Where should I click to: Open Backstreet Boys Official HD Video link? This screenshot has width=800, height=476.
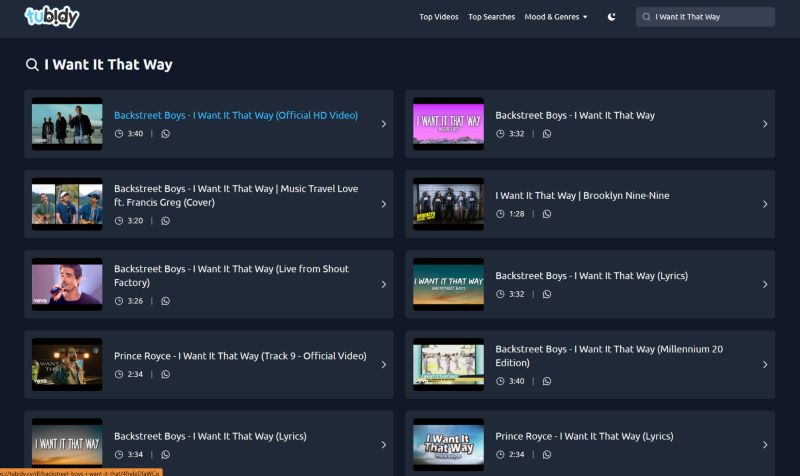click(235, 115)
